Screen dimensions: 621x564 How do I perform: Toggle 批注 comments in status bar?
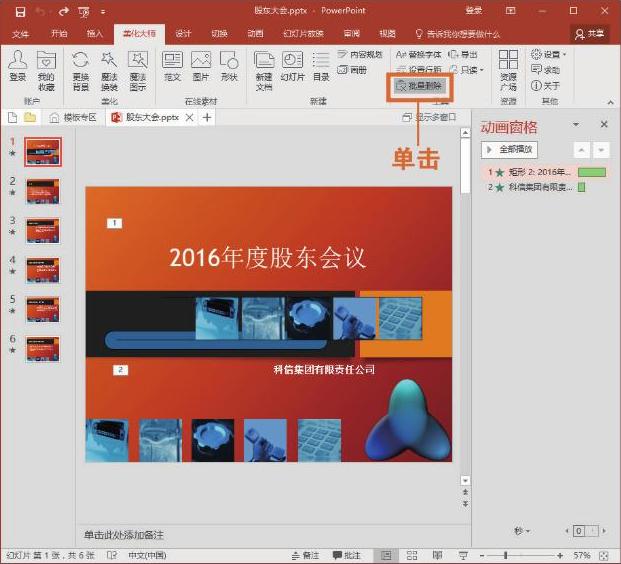pyautogui.click(x=347, y=556)
